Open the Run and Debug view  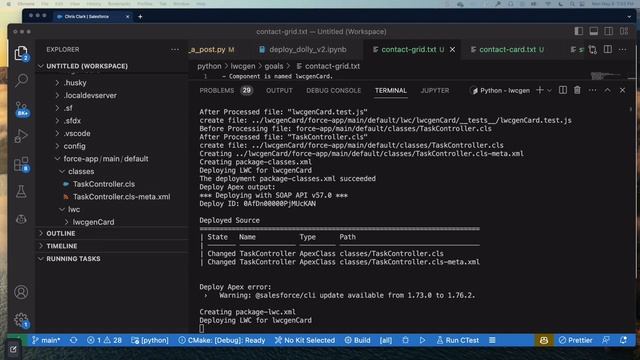[21, 136]
